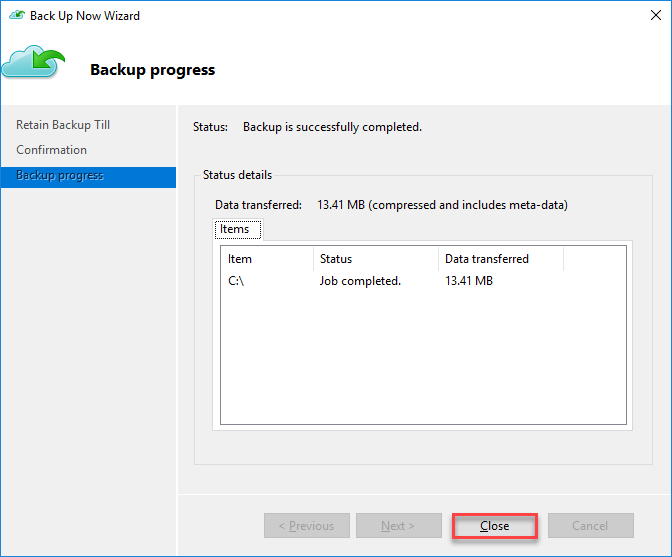Viewport: 672px width, 557px height.
Task: Sort list by Item column header
Action: 264,259
